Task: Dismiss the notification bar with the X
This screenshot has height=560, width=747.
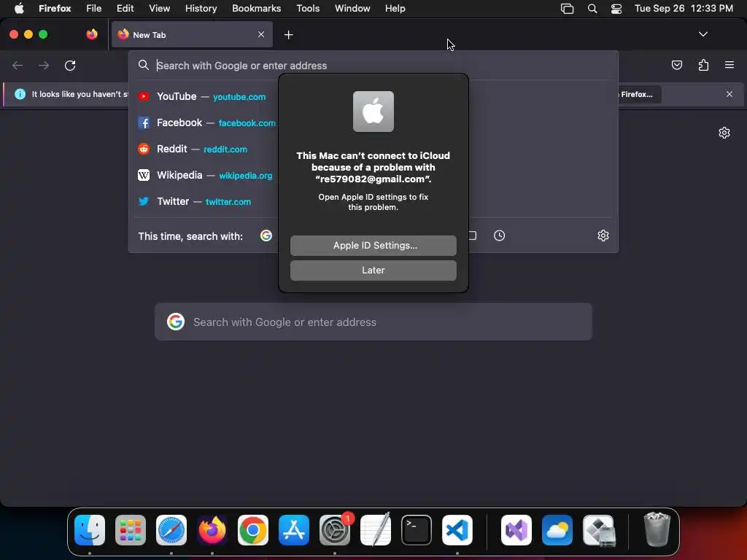Action: (x=729, y=94)
